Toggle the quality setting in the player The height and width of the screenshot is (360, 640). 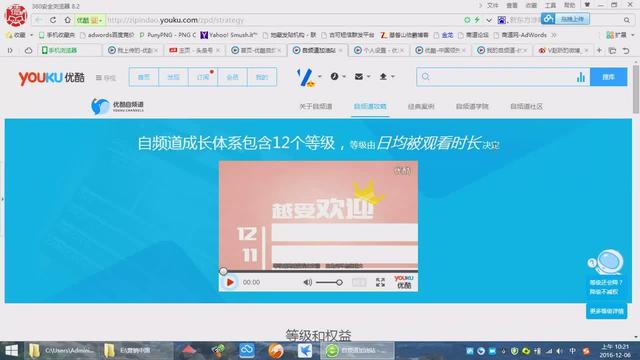[x=359, y=282]
